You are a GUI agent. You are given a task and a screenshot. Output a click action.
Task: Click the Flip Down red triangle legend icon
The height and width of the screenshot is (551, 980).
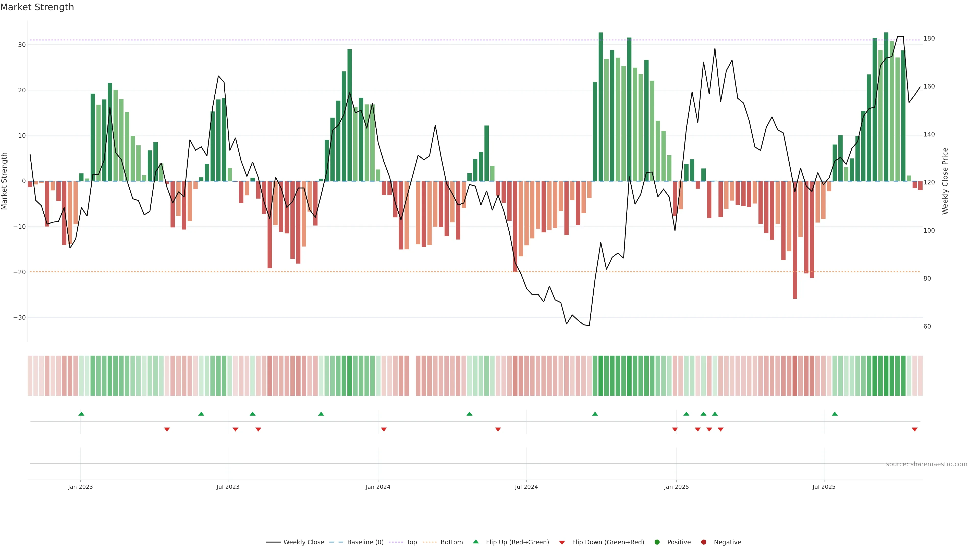click(562, 543)
